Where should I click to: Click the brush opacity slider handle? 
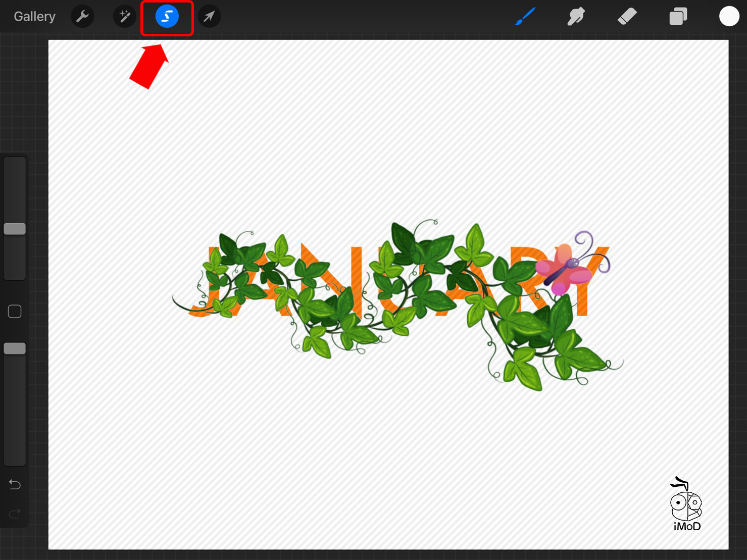[15, 348]
